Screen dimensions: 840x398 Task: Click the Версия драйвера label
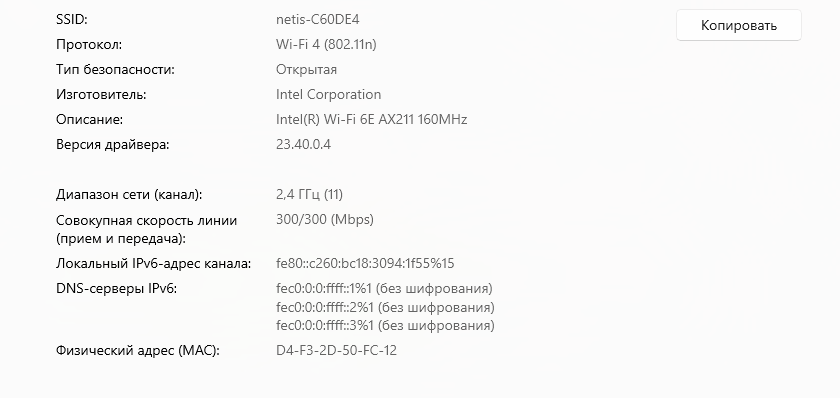click(x=112, y=145)
